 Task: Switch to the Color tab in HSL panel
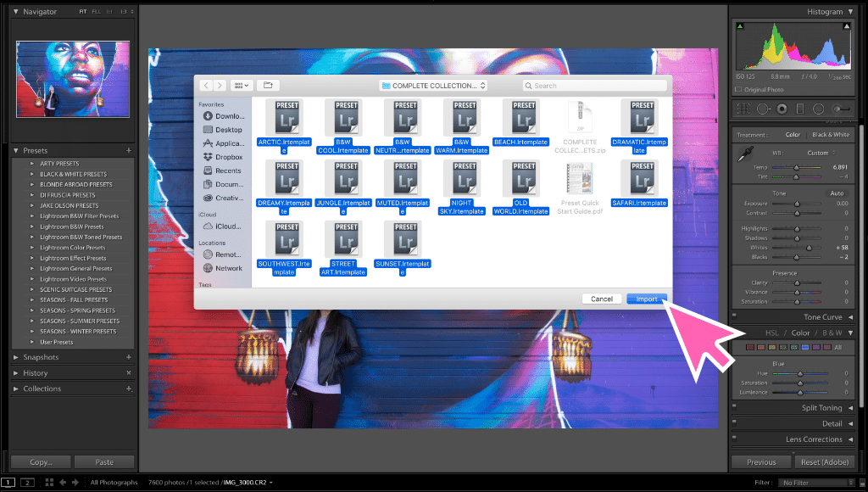pyautogui.click(x=800, y=333)
